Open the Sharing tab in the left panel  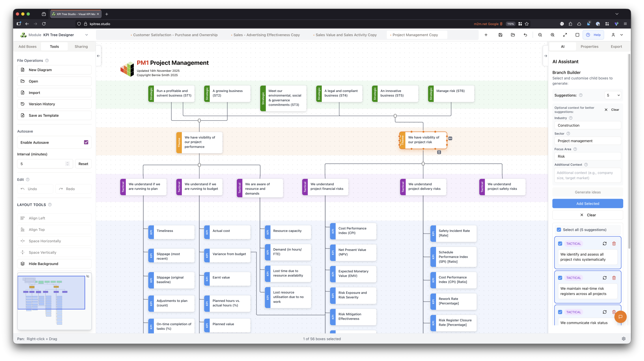81,46
